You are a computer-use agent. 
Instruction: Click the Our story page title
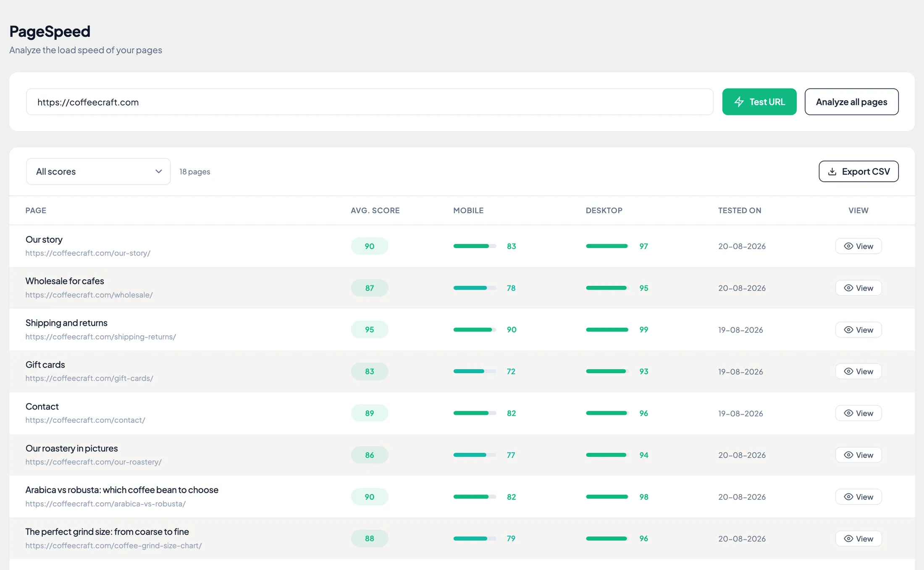click(44, 239)
